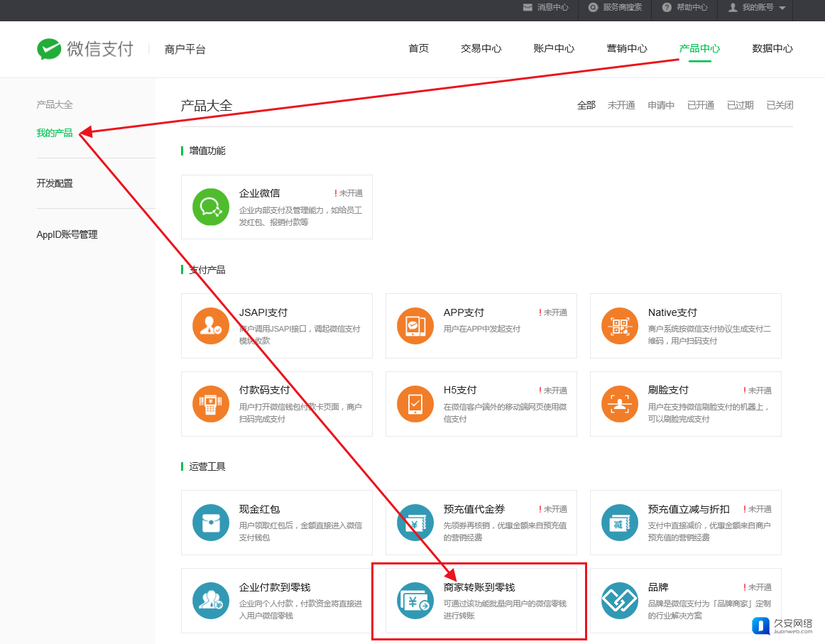
Task: Open the 现金红包 product title
Action: tap(259, 509)
